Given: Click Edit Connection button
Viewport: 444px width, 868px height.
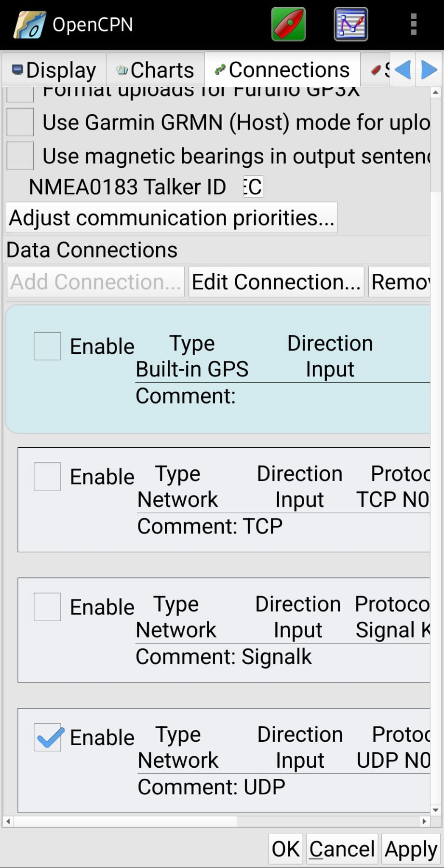Looking at the screenshot, I should (x=276, y=281).
